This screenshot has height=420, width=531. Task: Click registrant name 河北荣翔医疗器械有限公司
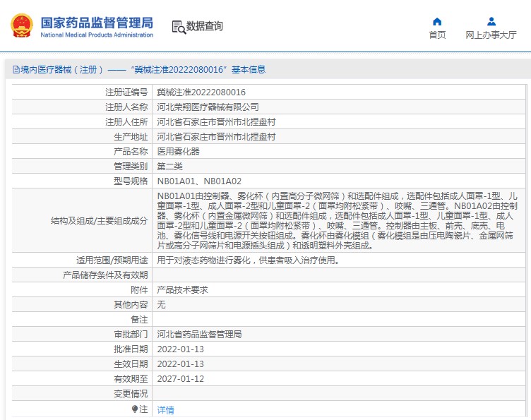coord(208,107)
